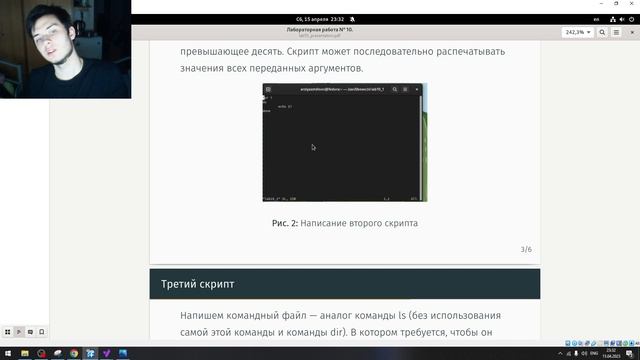640x360 pixels.
Task: Click the comment bubble icon in bottom-left panel
Action: pyautogui.click(x=30, y=332)
